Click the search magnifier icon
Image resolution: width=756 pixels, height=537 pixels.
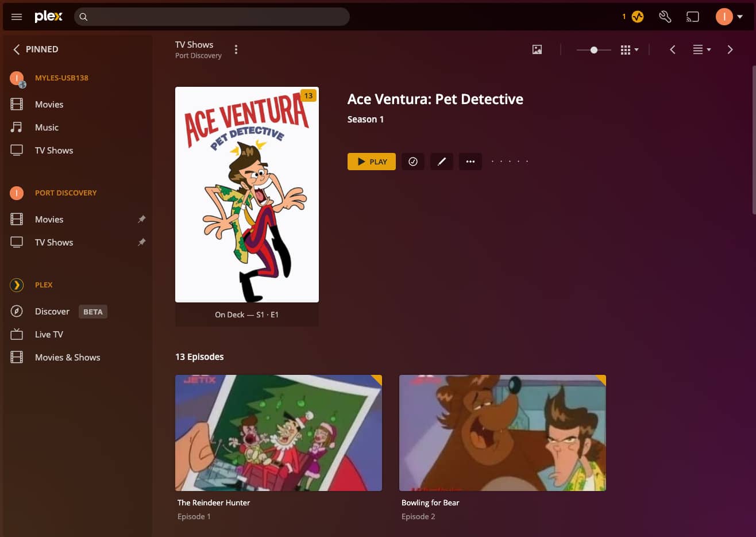[x=83, y=17]
